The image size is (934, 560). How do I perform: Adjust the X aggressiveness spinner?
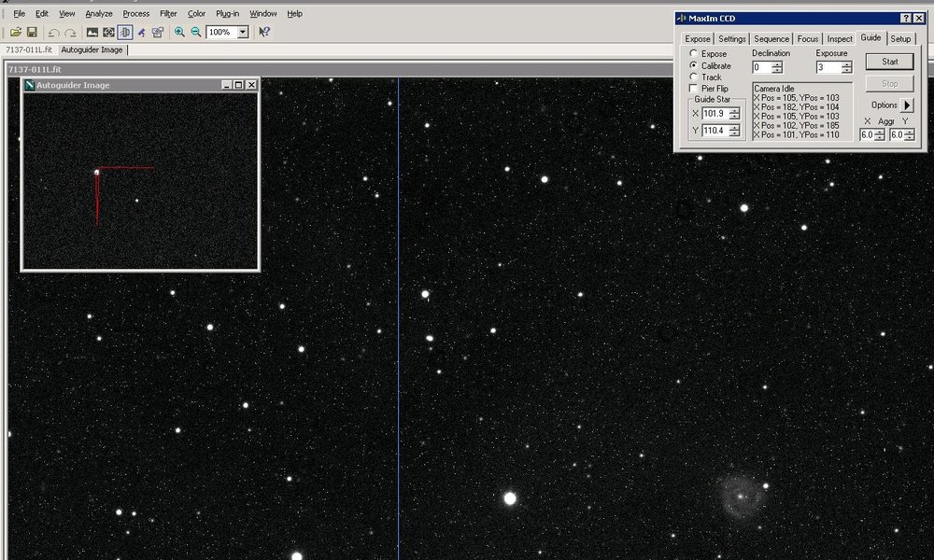(x=879, y=135)
